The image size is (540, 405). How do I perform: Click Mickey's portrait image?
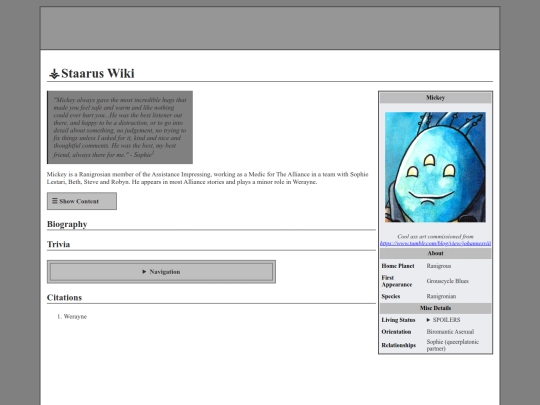click(435, 167)
